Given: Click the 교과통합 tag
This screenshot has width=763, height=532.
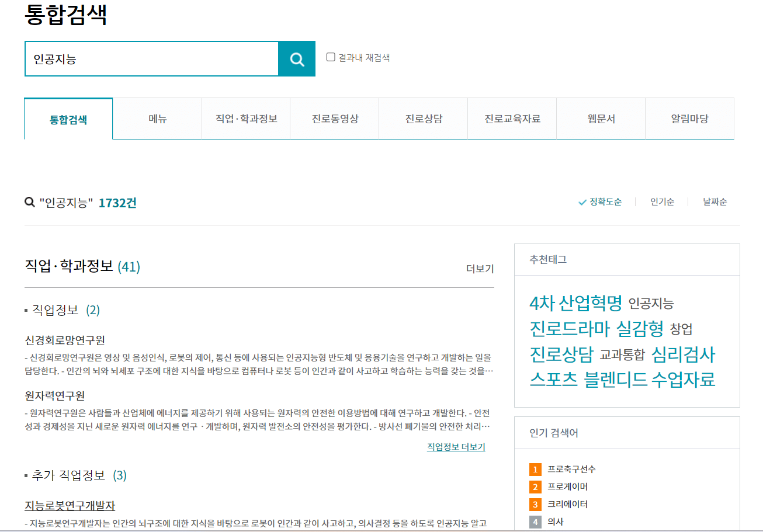Looking at the screenshot, I should (622, 355).
